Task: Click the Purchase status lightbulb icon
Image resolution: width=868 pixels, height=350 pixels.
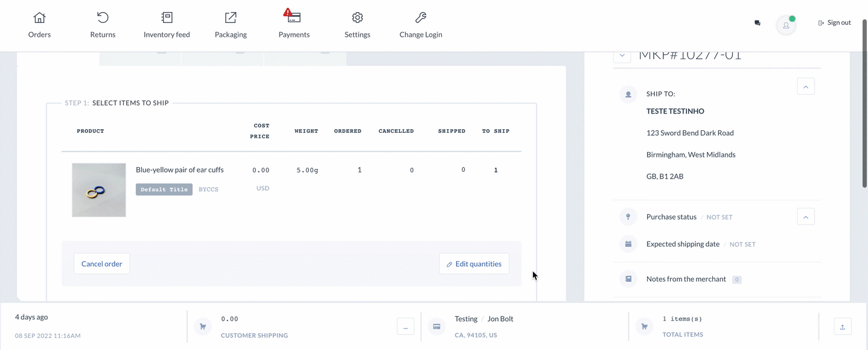Action: point(628,217)
